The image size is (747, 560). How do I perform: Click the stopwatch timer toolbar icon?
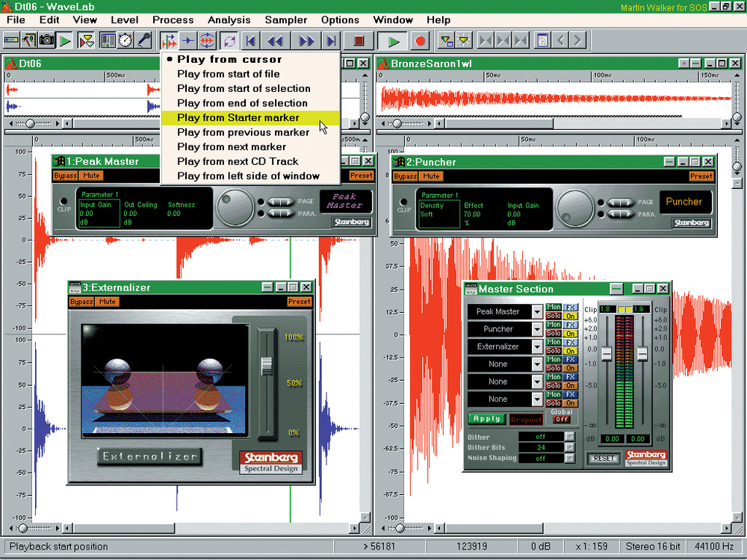125,40
